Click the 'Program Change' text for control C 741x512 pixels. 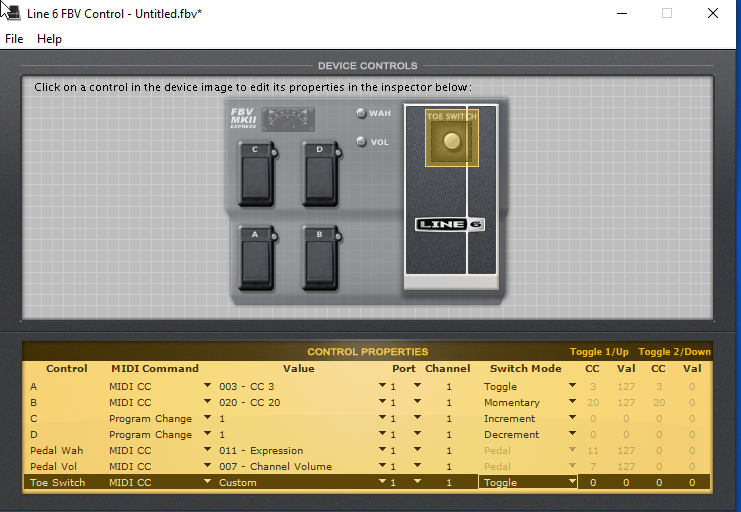coord(150,419)
